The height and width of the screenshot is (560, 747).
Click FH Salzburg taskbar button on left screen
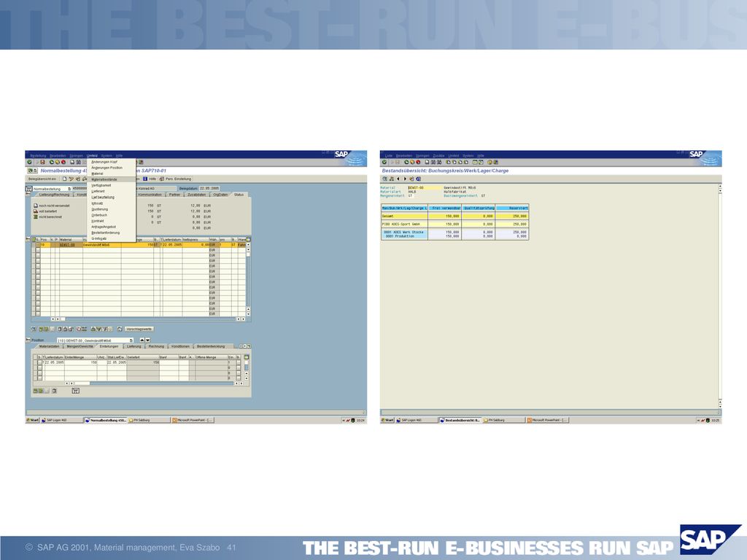[149, 421]
